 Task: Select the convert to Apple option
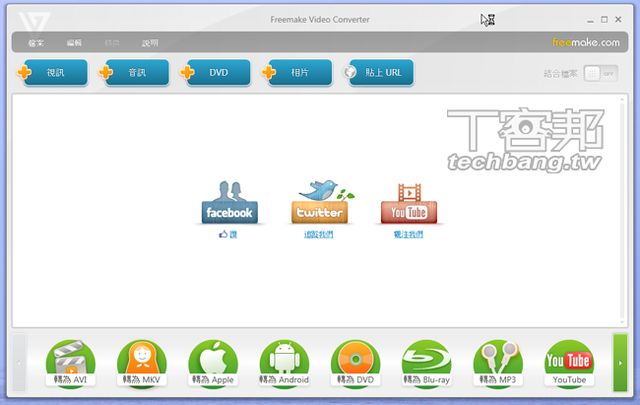pos(213,363)
